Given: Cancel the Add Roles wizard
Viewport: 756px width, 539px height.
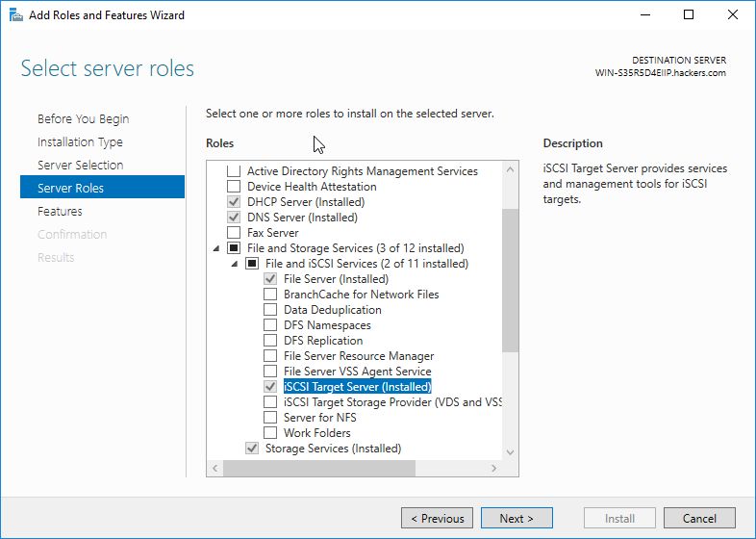Looking at the screenshot, I should pyautogui.click(x=699, y=519).
